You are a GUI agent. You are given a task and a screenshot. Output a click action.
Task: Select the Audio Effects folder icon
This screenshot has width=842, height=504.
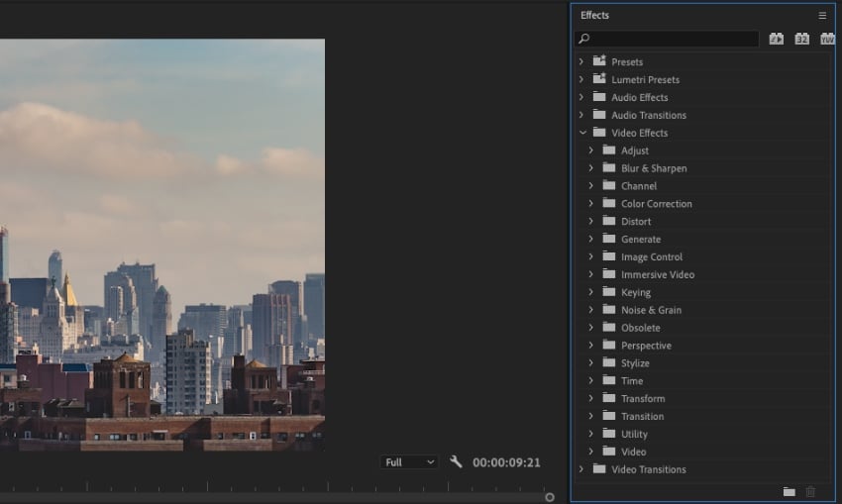click(599, 97)
